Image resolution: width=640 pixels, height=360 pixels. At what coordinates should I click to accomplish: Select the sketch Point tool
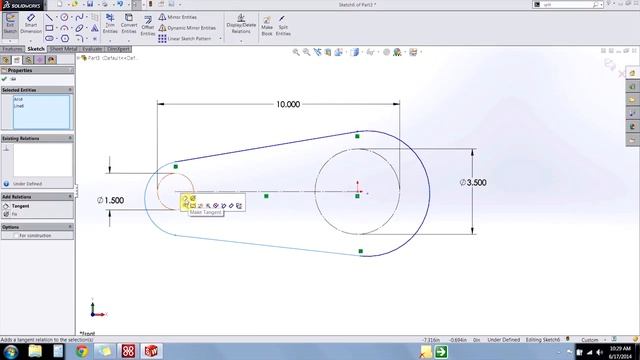[95, 38]
